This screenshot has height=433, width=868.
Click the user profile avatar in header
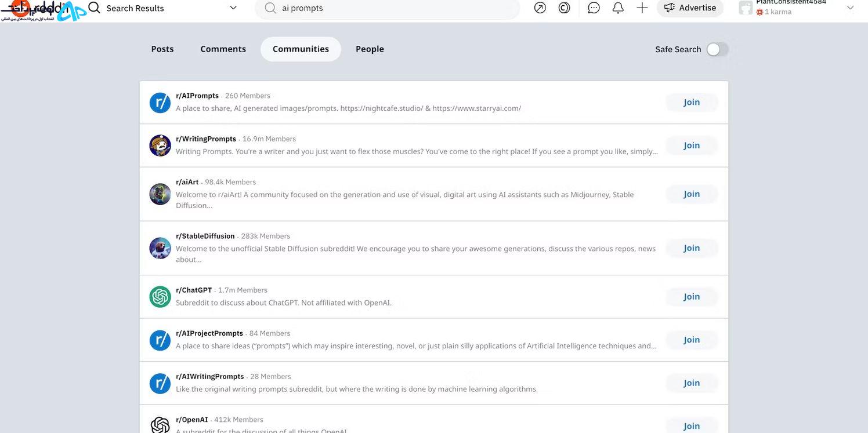(x=746, y=8)
